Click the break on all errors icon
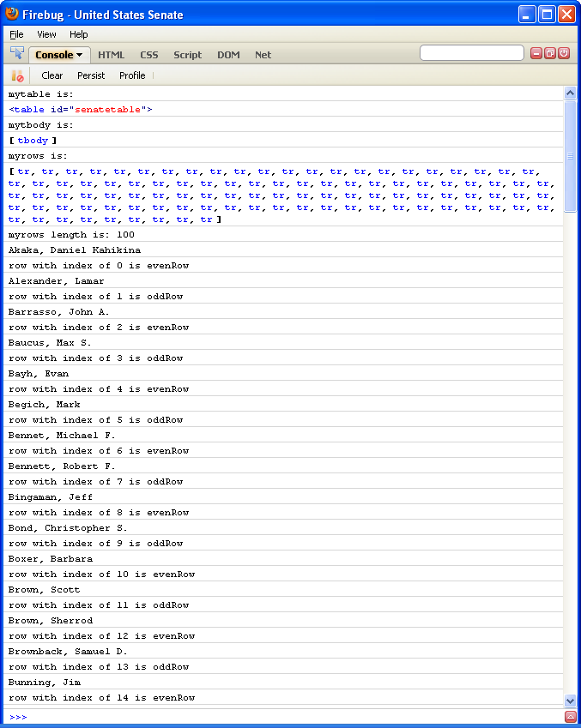 coord(17,75)
